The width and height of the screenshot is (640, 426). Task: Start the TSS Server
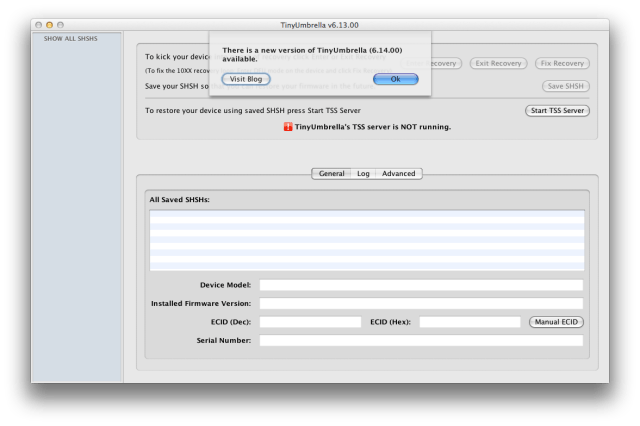click(x=556, y=110)
